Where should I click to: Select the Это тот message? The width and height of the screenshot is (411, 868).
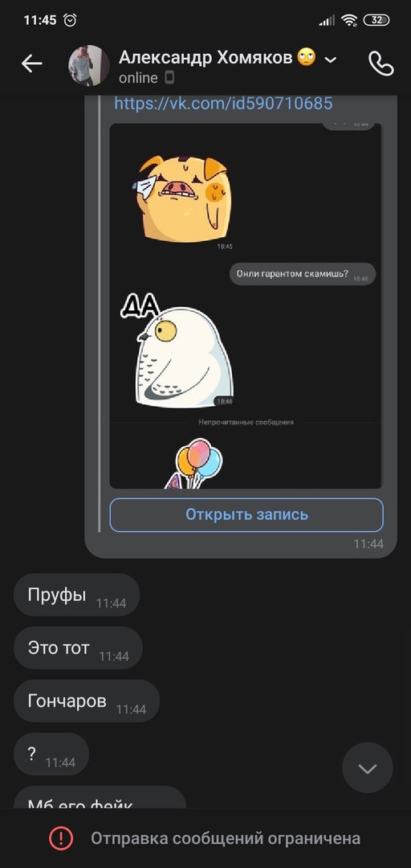(78, 648)
